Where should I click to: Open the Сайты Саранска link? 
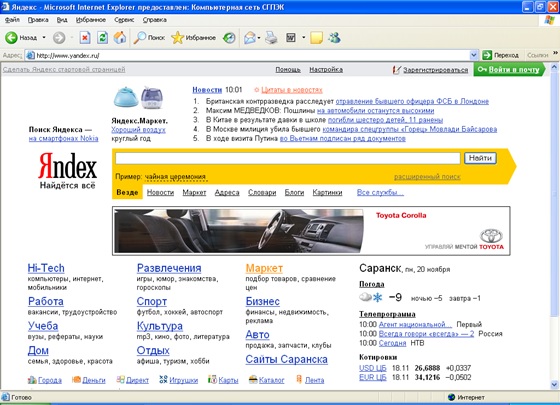(x=286, y=359)
